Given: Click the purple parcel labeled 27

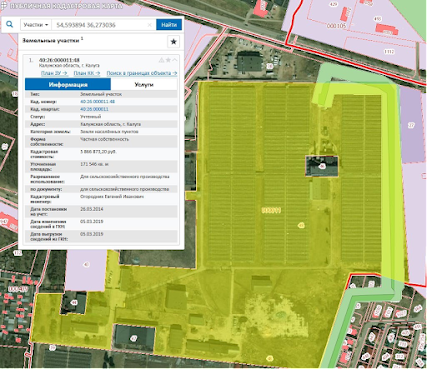Looking at the screenshot, I should [411, 125].
